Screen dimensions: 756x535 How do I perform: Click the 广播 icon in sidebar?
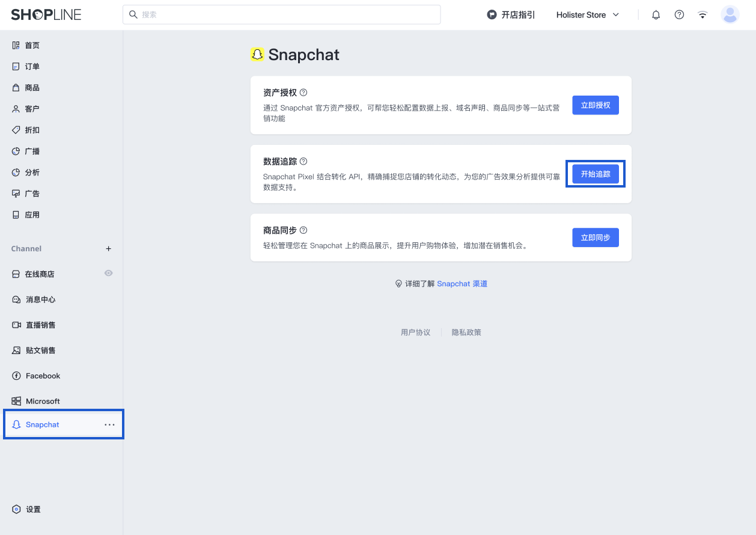[16, 151]
